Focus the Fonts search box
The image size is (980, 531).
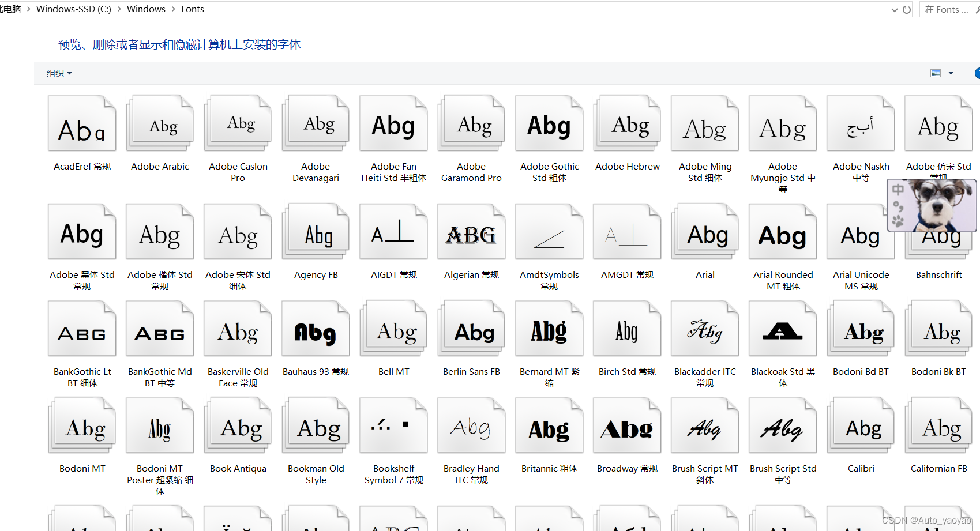tap(949, 9)
